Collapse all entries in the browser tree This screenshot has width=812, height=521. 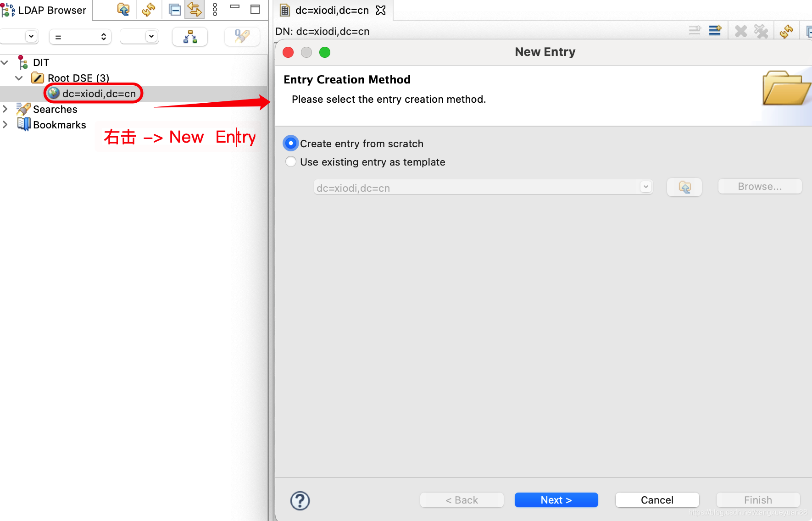tap(174, 9)
